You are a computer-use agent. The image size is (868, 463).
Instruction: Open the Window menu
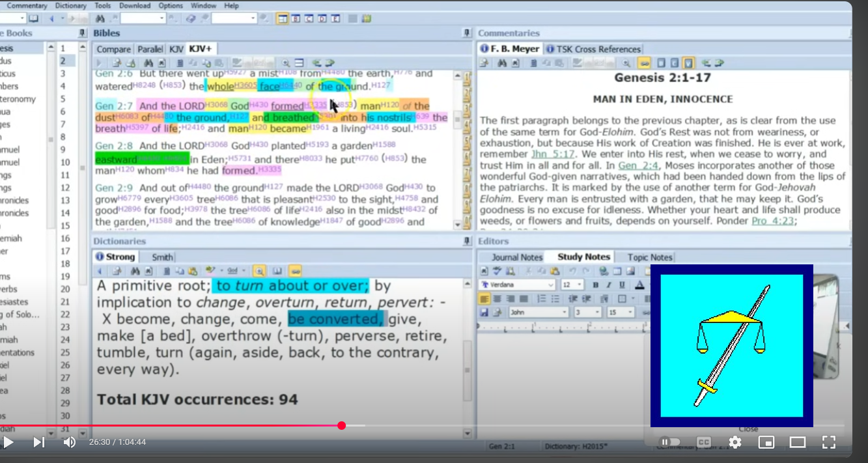coord(204,6)
